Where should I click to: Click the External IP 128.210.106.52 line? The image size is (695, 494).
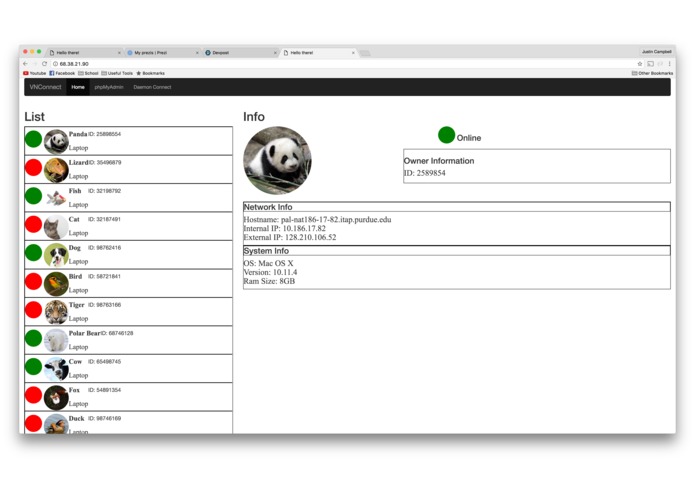click(290, 237)
